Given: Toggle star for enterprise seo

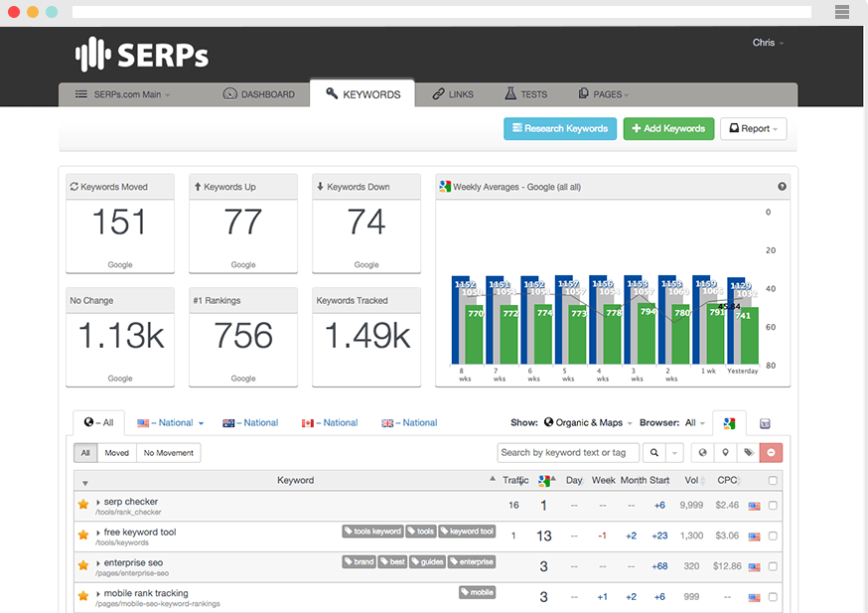Looking at the screenshot, I should (x=83, y=565).
